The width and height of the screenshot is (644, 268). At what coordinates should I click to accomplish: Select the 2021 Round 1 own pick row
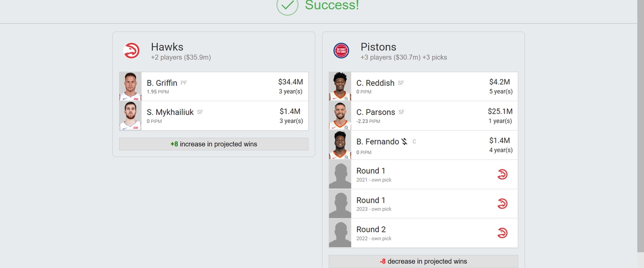coord(423,174)
